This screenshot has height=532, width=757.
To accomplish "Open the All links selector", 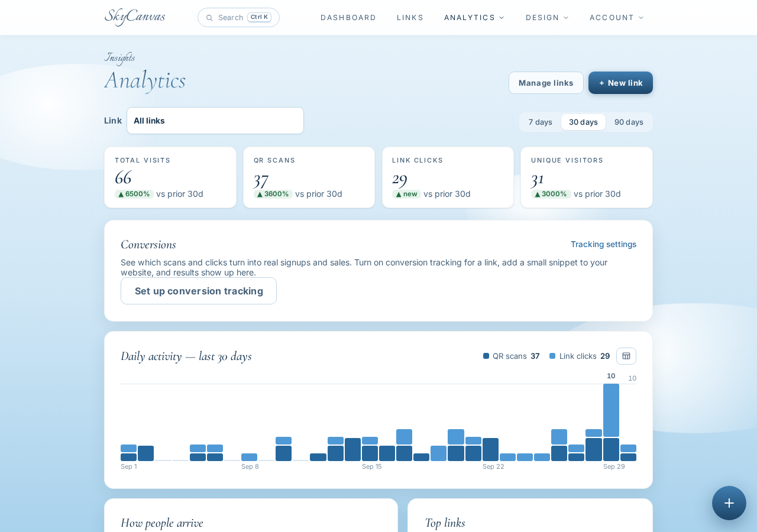I will coord(215,121).
